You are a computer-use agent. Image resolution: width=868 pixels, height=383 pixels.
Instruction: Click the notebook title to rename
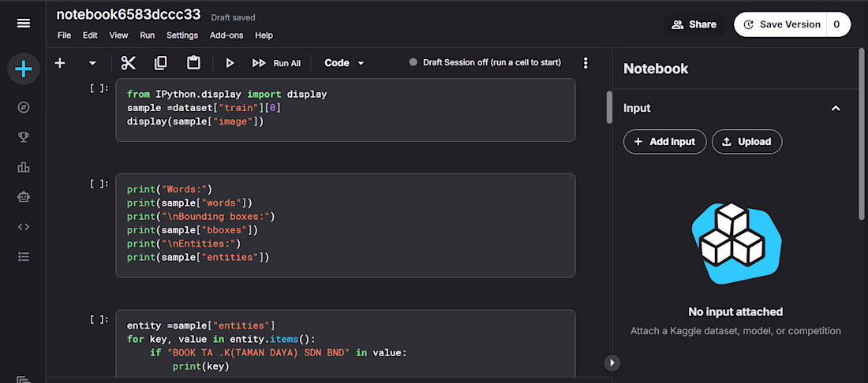(x=129, y=15)
